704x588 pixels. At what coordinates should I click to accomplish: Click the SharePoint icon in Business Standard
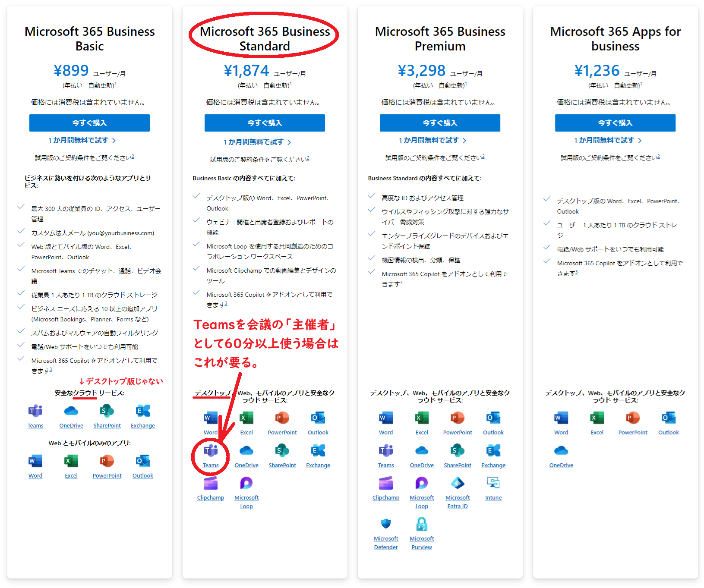(x=282, y=451)
